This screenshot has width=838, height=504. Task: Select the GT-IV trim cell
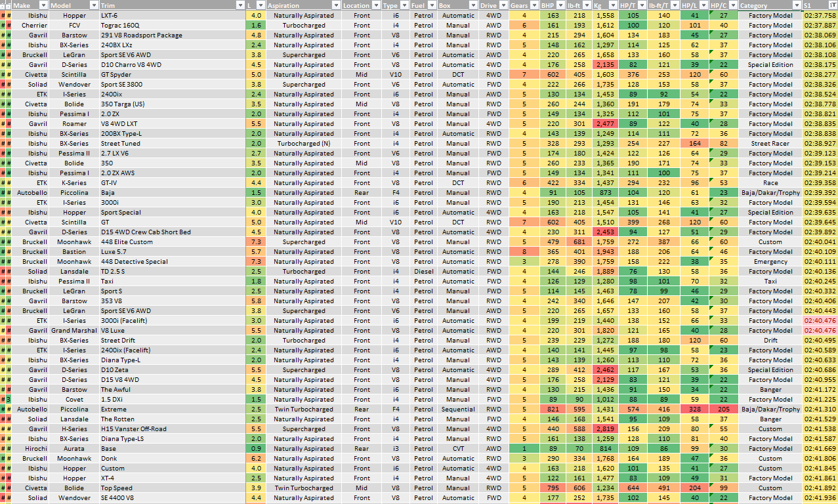(173, 182)
